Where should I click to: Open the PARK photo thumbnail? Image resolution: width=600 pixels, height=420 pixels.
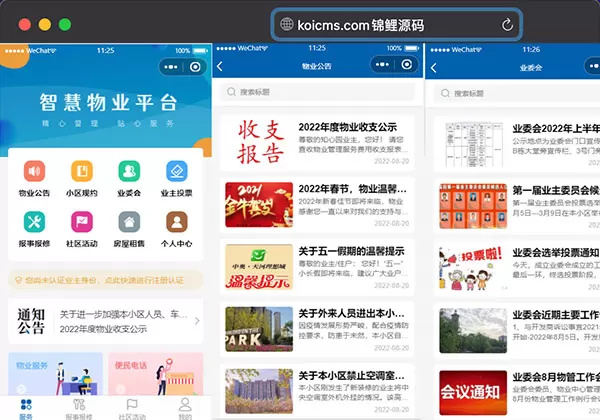click(x=259, y=329)
